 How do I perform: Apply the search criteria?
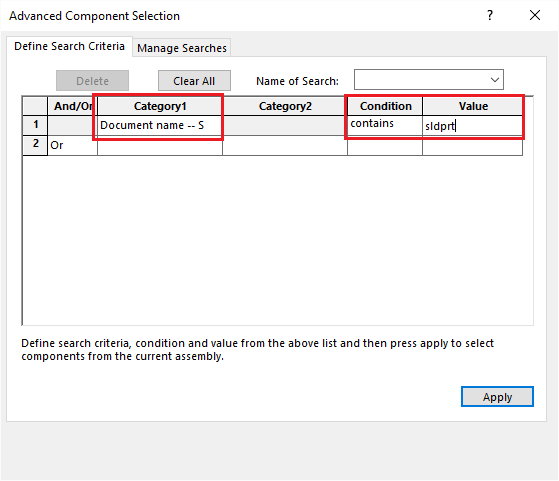click(x=497, y=397)
